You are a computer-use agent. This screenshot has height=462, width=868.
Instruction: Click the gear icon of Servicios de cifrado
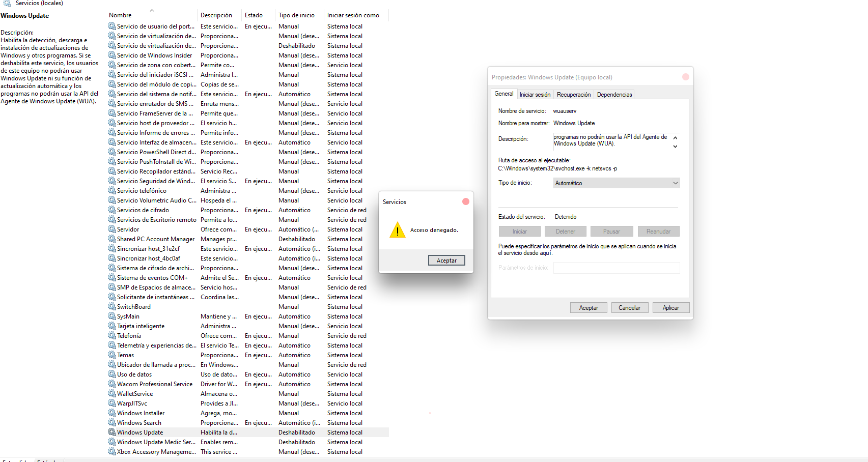112,210
